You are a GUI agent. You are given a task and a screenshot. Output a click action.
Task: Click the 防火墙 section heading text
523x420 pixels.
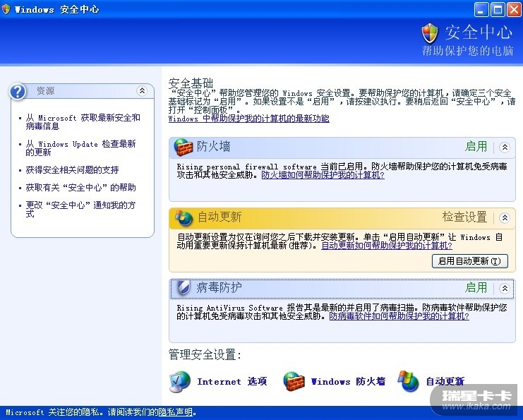[213, 146]
